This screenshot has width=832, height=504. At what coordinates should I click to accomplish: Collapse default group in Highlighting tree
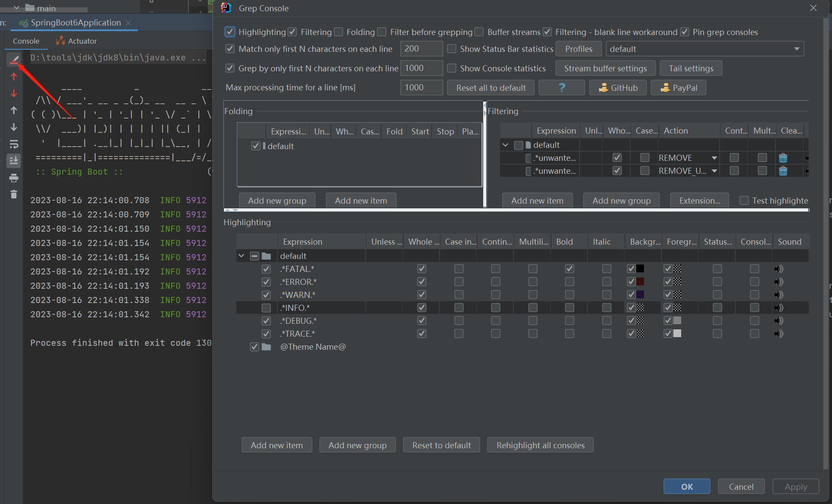(241, 256)
